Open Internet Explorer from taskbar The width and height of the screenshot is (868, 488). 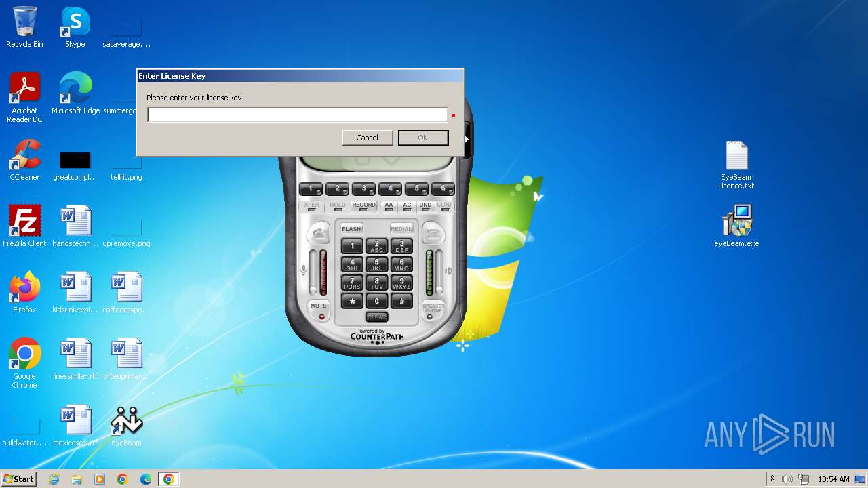[54, 479]
